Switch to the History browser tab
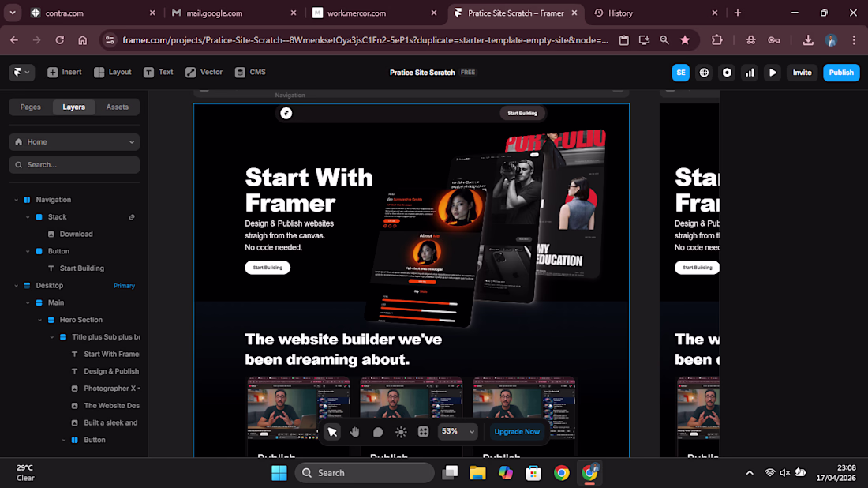Viewport: 868px width, 488px height. point(656,13)
